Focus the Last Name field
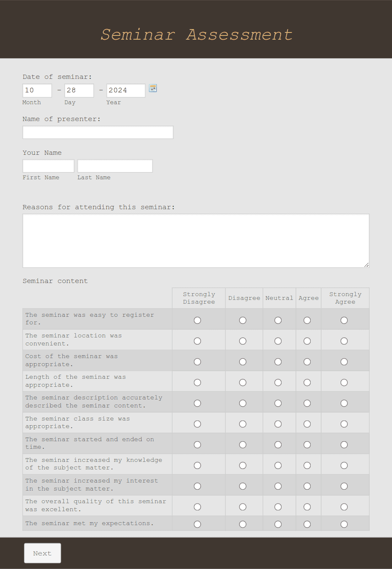The height and width of the screenshot is (569, 392). coord(115,166)
